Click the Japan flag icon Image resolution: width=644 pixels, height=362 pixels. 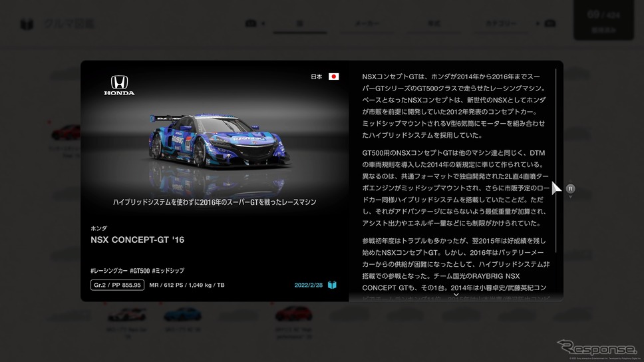point(333,77)
